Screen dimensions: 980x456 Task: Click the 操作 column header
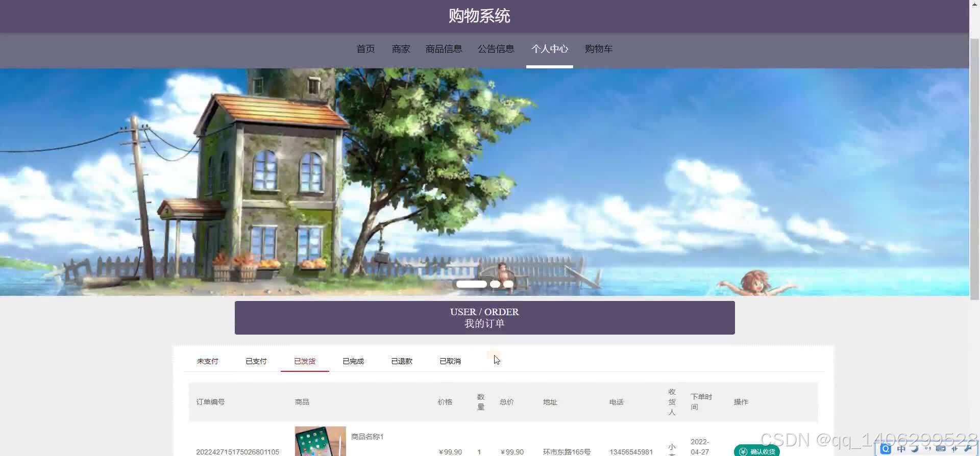741,402
